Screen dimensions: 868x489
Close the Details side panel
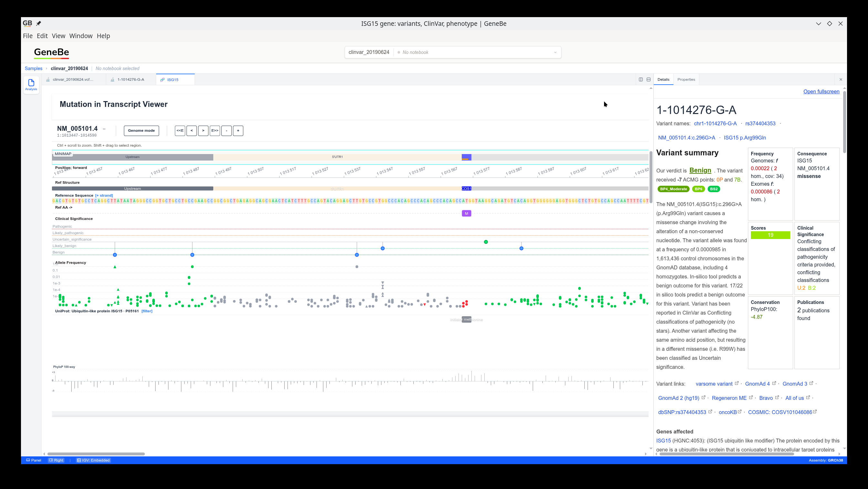841,79
